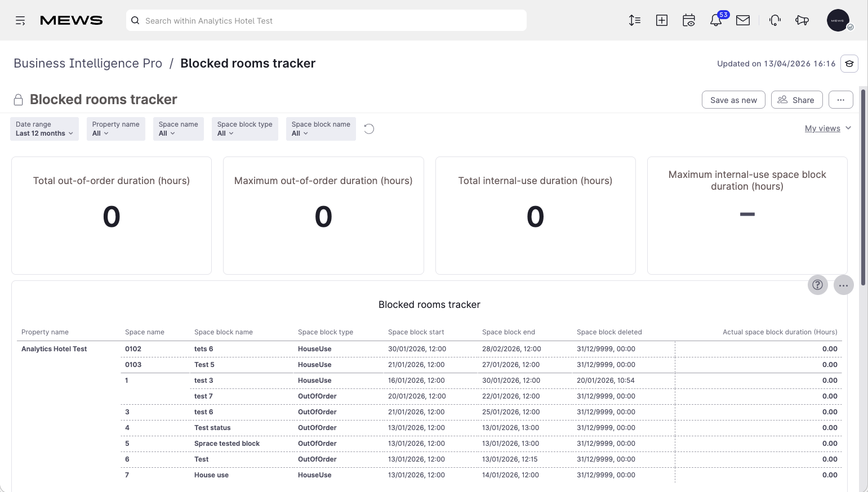Click Space block type column header
This screenshot has height=492, width=868.
click(326, 332)
